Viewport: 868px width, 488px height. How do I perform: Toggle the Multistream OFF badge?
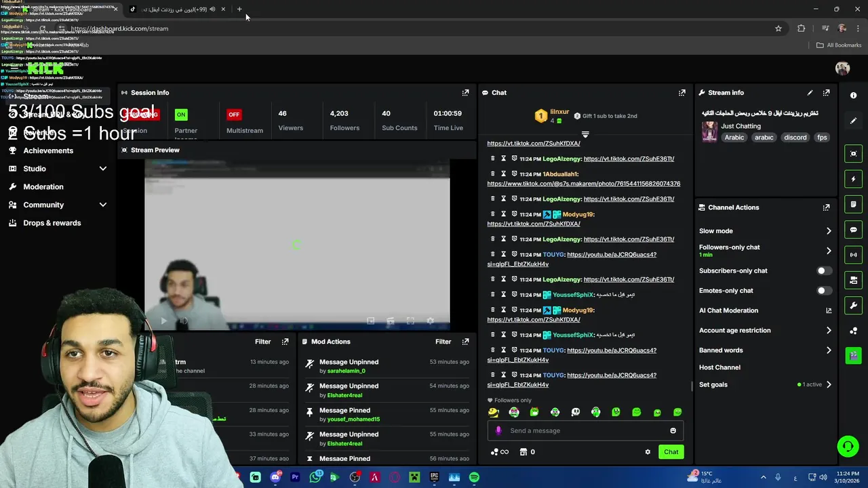click(234, 115)
